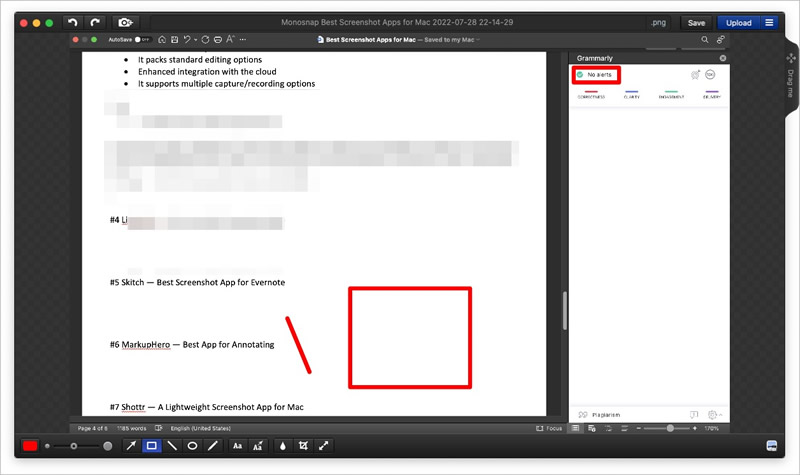Click the Upload button

(x=738, y=23)
